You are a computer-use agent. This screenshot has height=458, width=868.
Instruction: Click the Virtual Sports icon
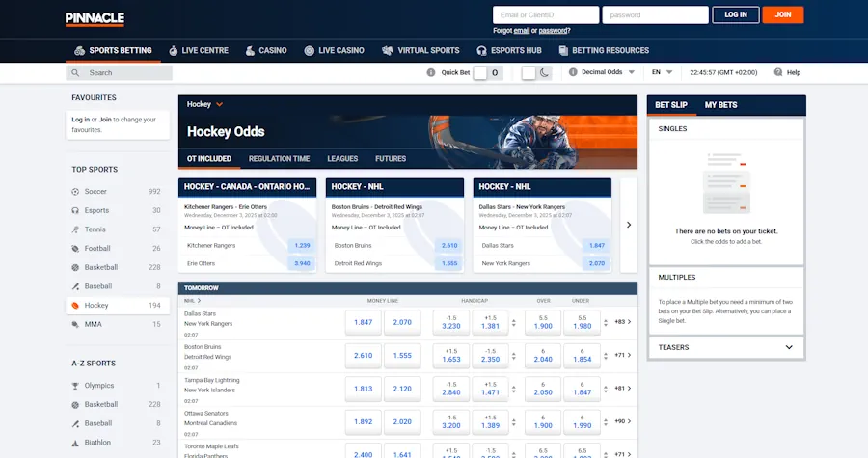388,51
